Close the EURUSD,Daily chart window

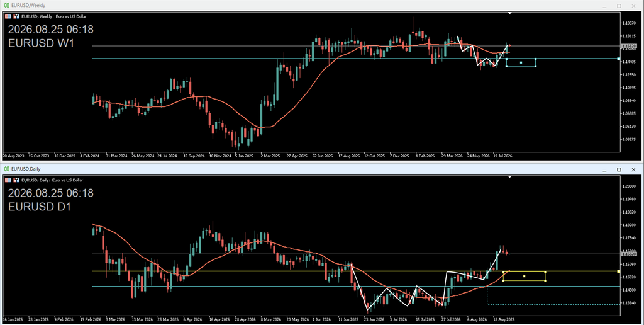coord(633,169)
